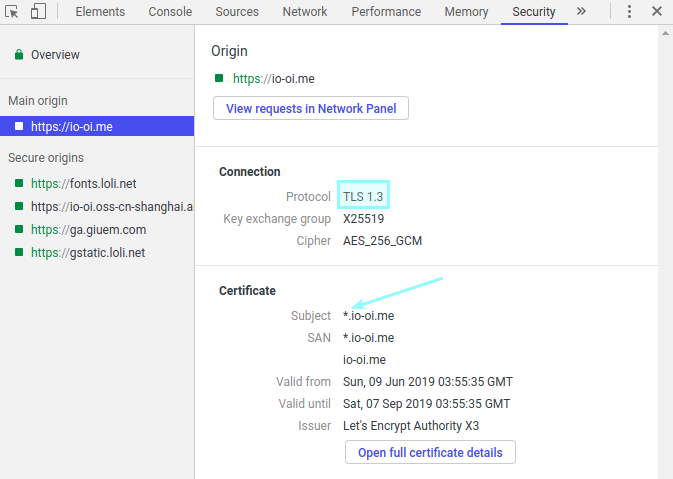
Task: Click the green square next to gstatic.loli.net
Action: 19,252
